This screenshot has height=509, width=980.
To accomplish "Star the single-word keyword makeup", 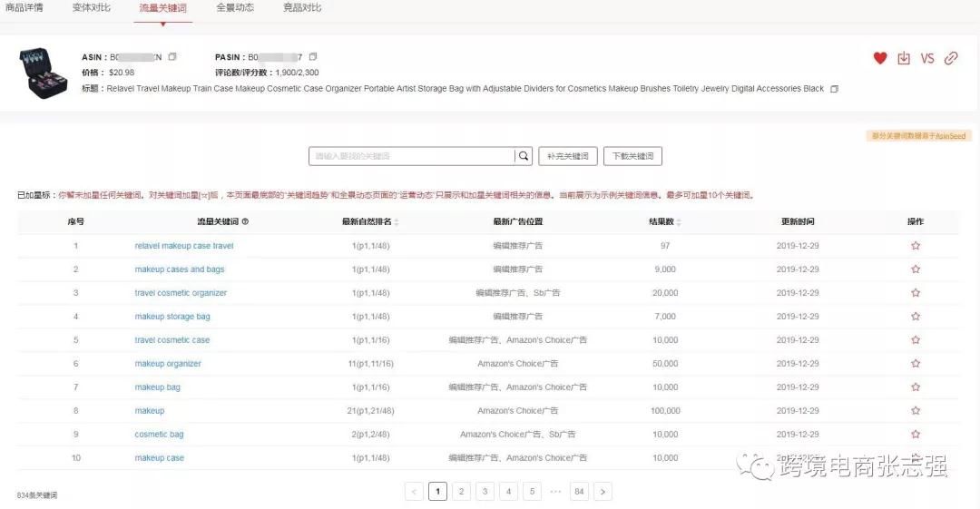I will point(916,411).
